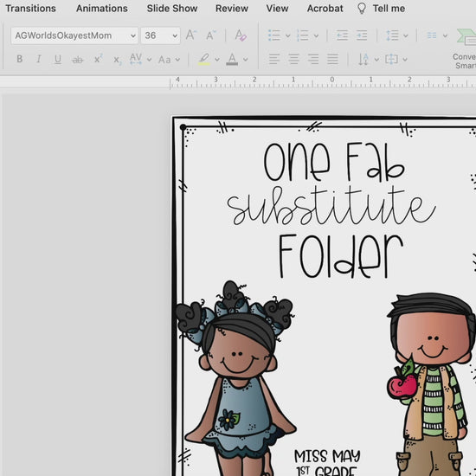Select the 'One Fab' title text
Screen dimensions: 476x476
coord(334,162)
